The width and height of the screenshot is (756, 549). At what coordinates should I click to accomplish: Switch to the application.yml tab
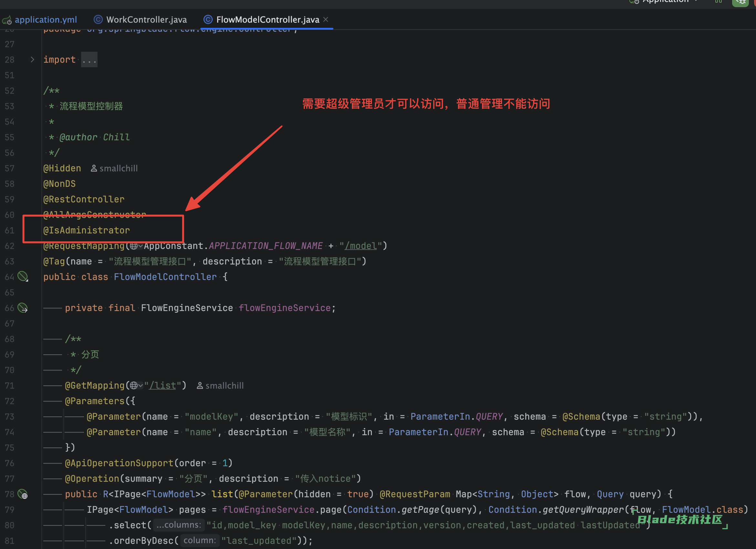coord(46,20)
